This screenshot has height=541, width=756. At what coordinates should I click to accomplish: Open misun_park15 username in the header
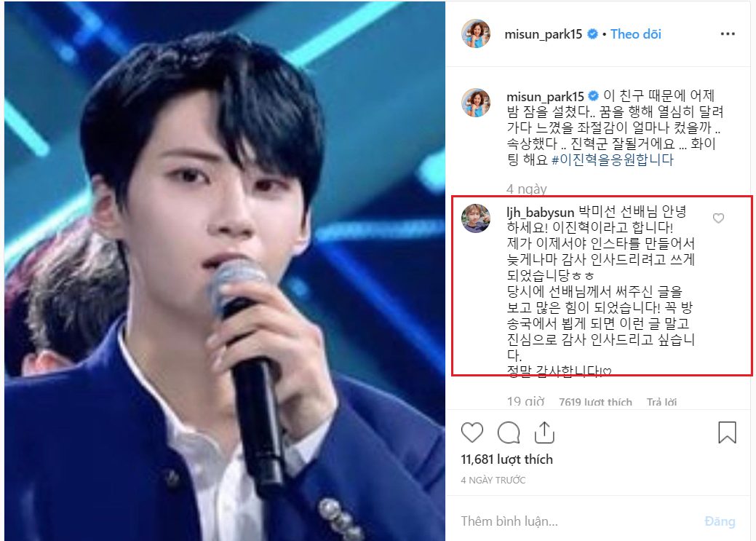544,34
